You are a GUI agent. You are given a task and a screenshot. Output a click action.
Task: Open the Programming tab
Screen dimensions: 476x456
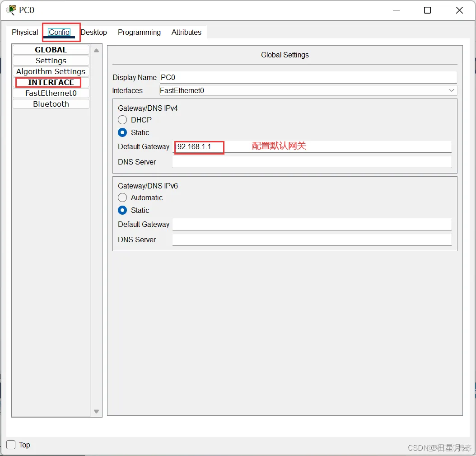140,32
